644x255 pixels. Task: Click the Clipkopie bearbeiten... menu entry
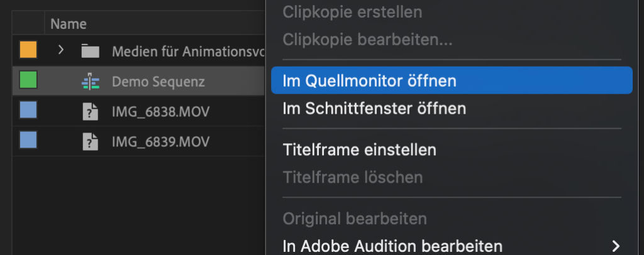click(367, 39)
